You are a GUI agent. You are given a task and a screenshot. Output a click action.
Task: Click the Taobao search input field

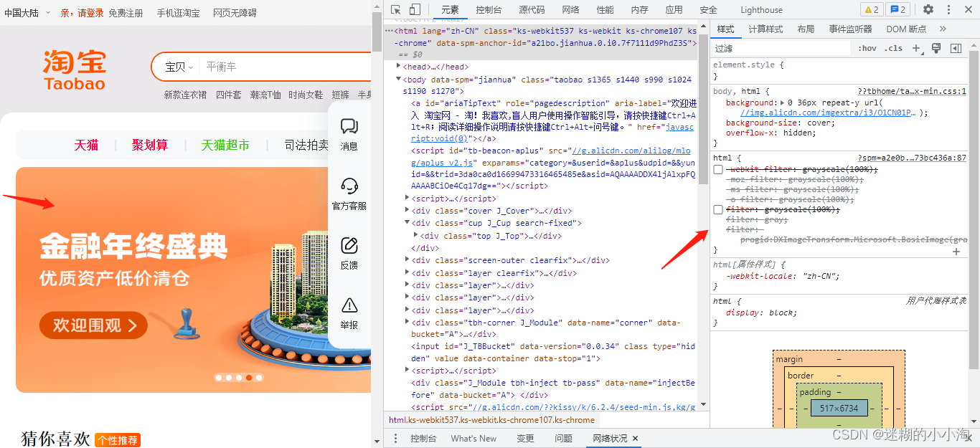coord(287,67)
